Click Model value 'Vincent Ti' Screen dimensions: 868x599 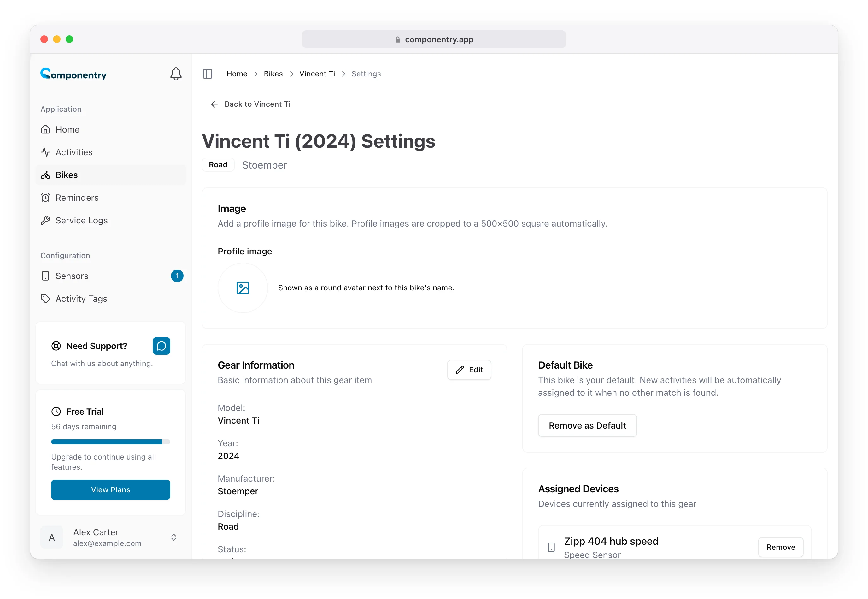[238, 421]
